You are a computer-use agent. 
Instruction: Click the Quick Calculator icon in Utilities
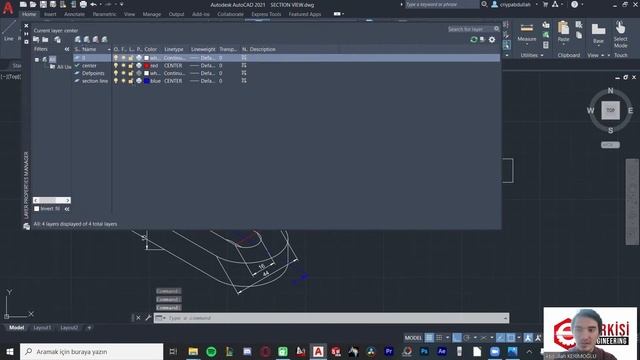(x=546, y=45)
